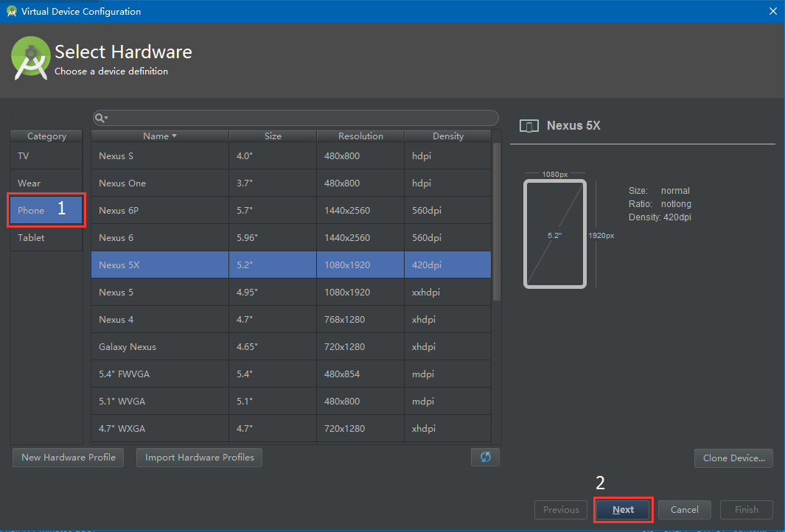The image size is (785, 532).
Task: Click the Category column header
Action: click(46, 136)
